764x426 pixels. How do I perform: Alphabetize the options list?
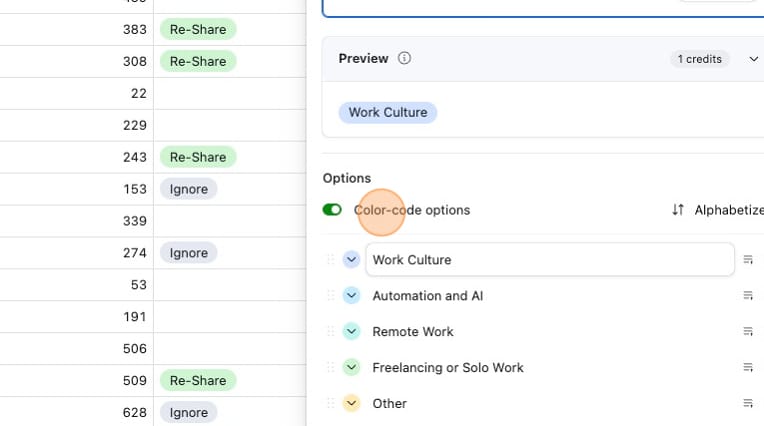pyautogui.click(x=717, y=210)
